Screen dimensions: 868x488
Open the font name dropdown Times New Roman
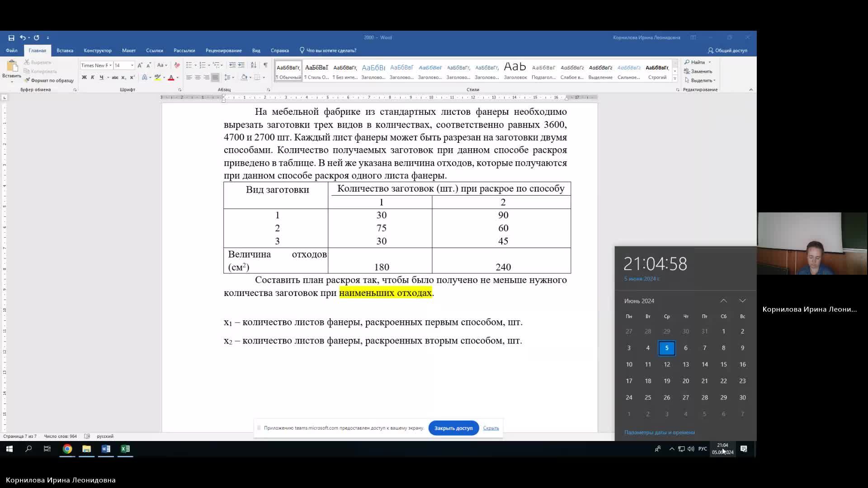[x=110, y=65]
